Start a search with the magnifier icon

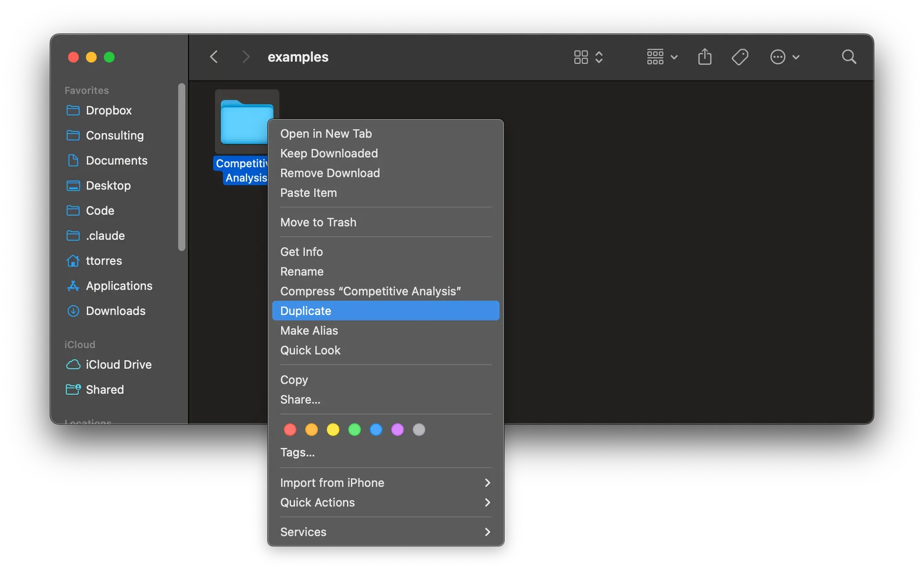click(x=849, y=57)
